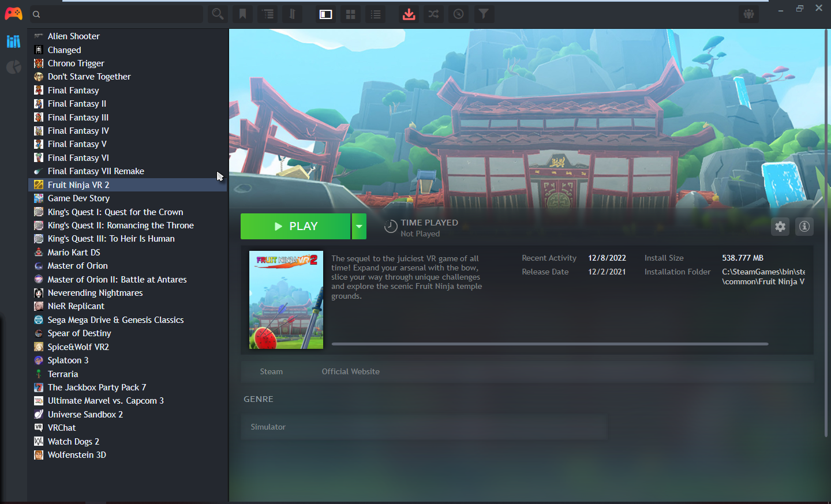Select Final Fantasy VI in the list
Viewport: 831px width, 504px height.
point(128,158)
